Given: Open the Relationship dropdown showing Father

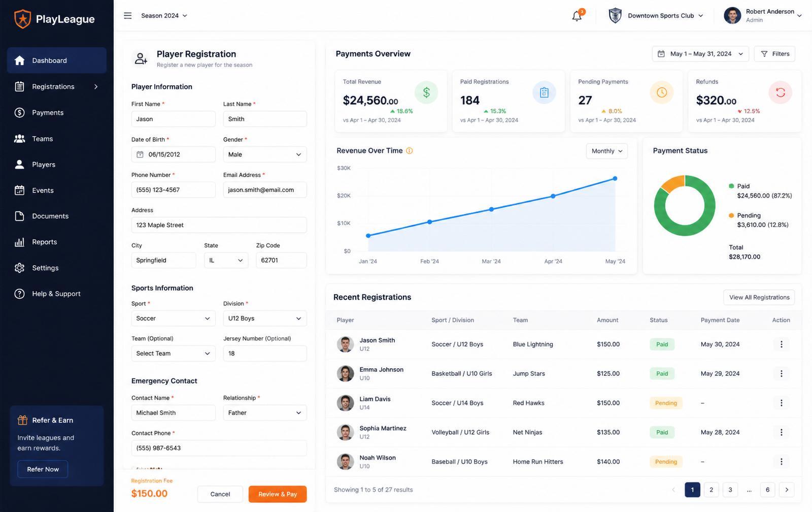Looking at the screenshot, I should 265,413.
